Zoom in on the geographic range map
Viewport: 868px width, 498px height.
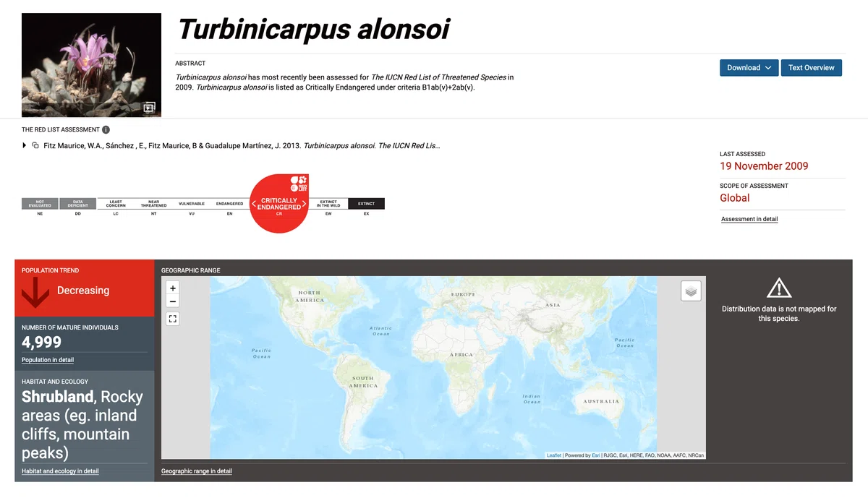pyautogui.click(x=173, y=288)
